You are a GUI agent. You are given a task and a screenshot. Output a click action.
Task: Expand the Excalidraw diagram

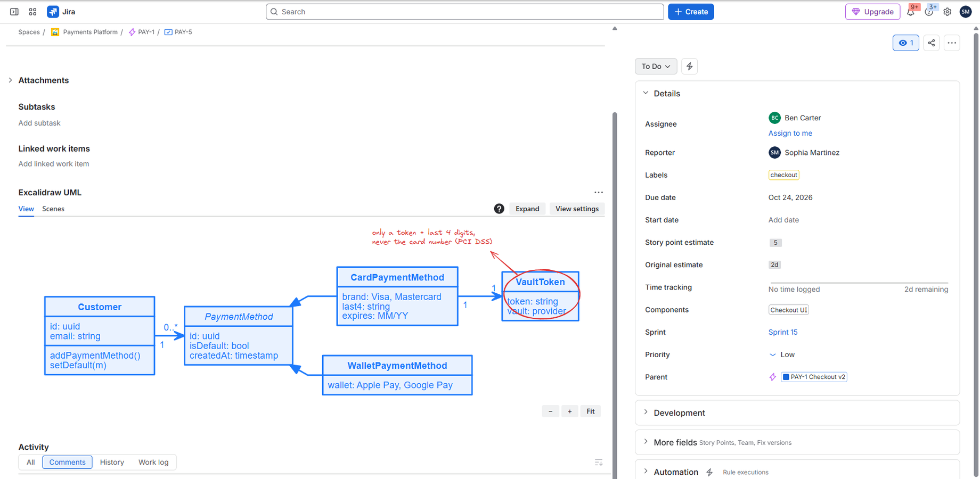[527, 209]
